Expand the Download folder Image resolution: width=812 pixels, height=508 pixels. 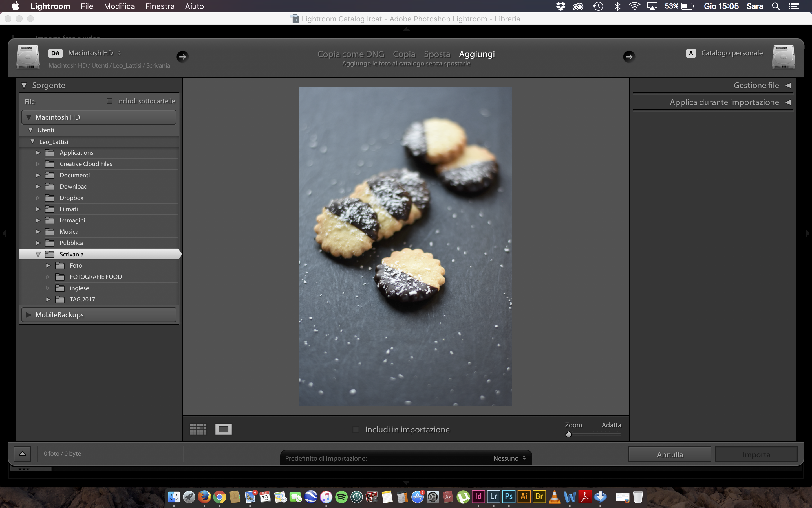click(38, 187)
